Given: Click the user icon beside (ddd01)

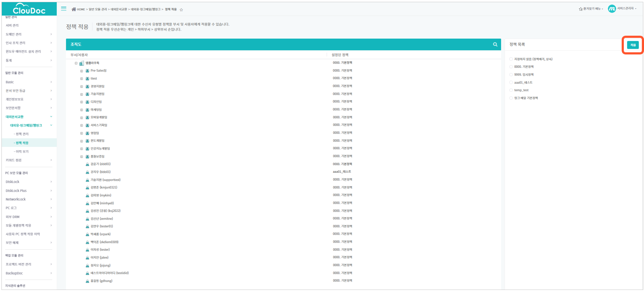Looking at the screenshot, I should tap(87, 164).
